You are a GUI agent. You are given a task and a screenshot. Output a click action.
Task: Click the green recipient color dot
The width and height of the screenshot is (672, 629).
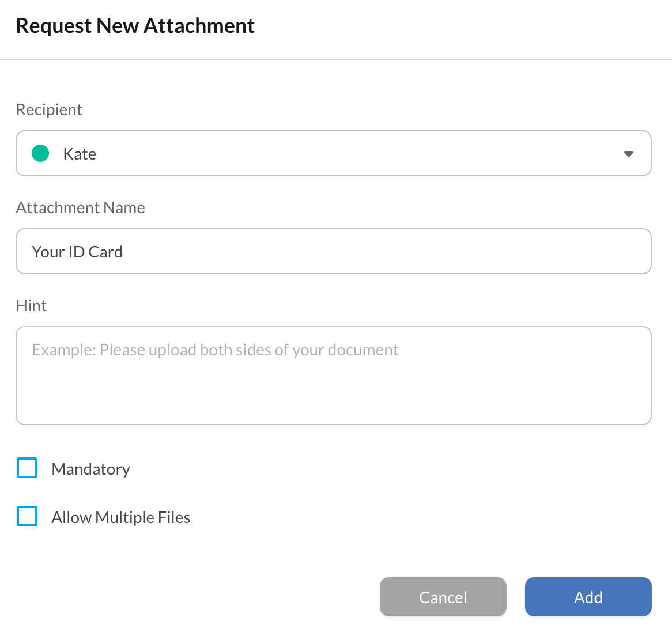40,154
